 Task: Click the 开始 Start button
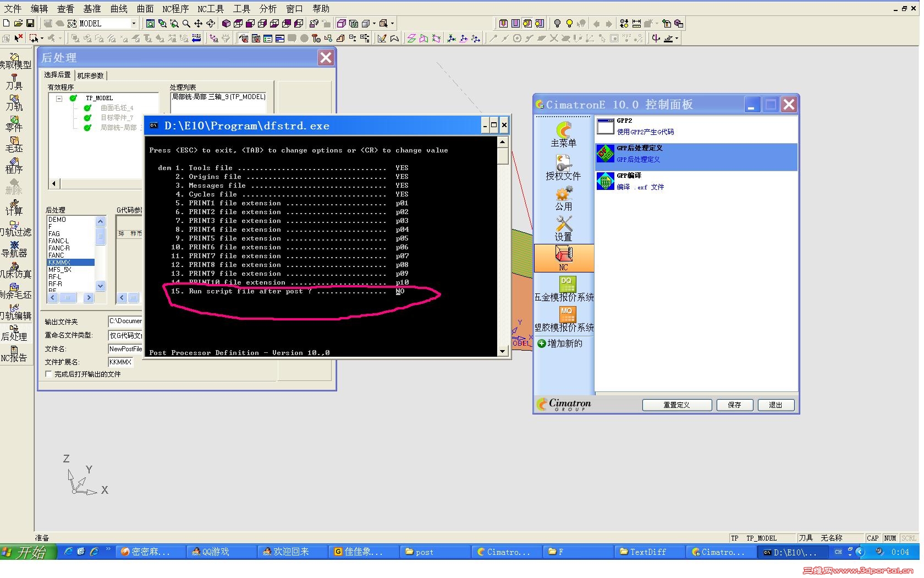pos(28,552)
